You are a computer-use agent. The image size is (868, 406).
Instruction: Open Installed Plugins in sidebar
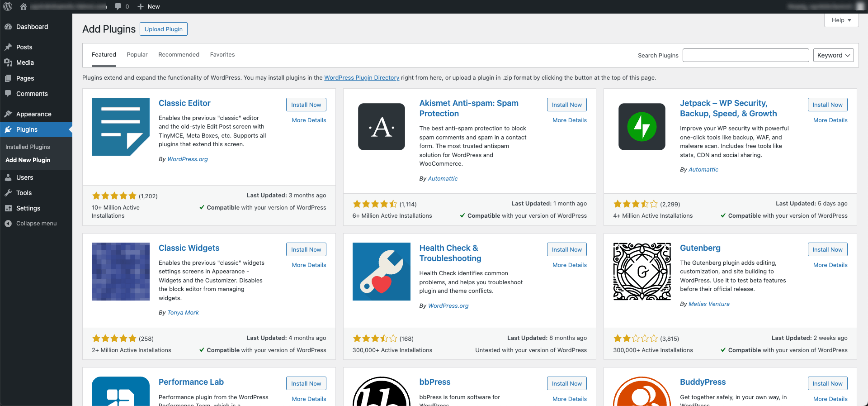[28, 147]
